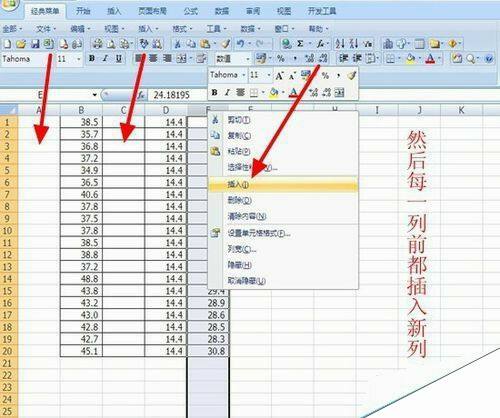Choose 设置单元格格式(F) in the context menu
The height and width of the screenshot is (418, 500).
[283, 233]
